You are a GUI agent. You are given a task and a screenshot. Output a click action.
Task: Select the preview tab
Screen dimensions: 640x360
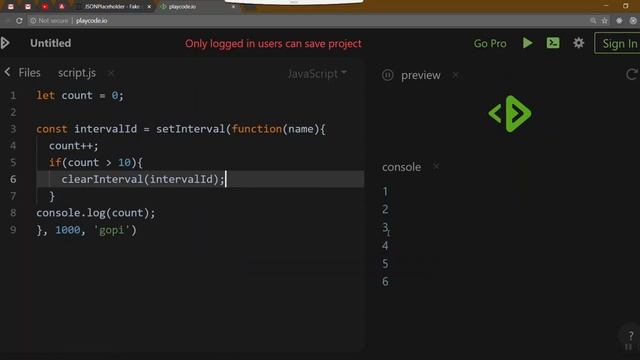point(420,76)
